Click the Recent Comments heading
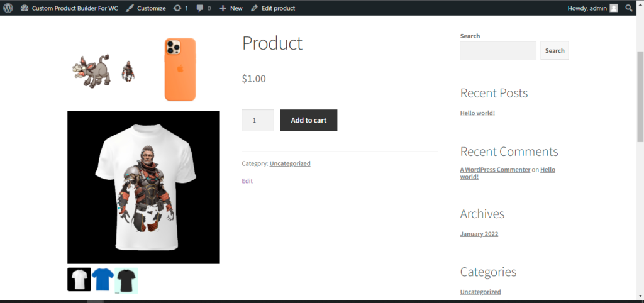The image size is (644, 303). tap(509, 151)
